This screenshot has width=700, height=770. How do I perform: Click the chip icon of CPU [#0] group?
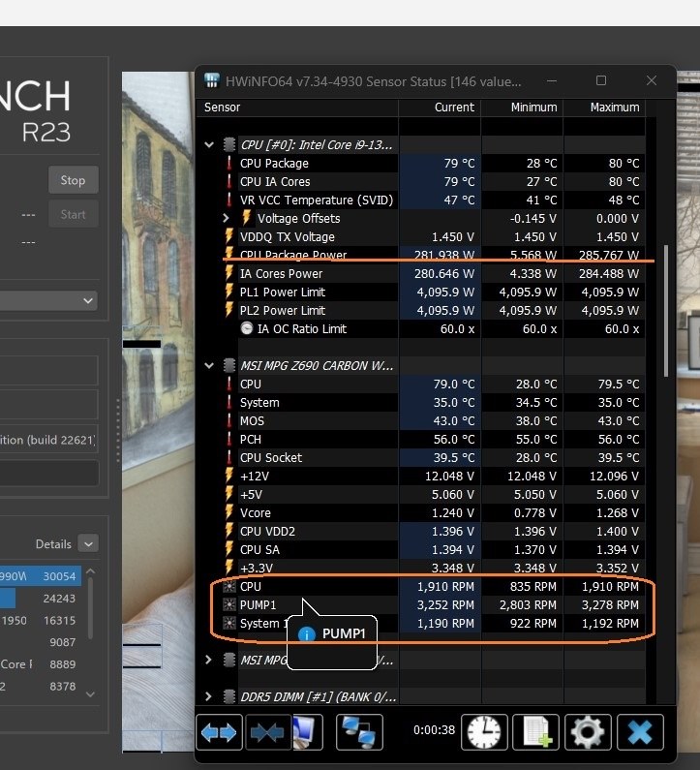coord(228,144)
